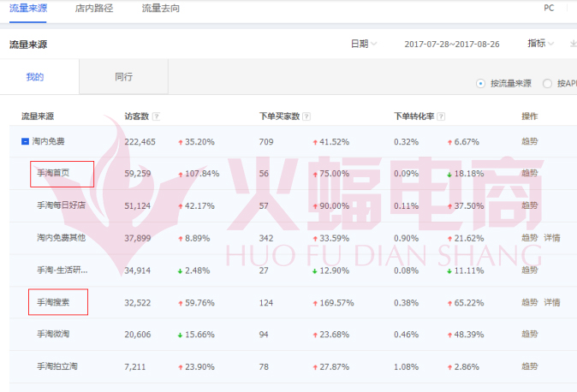The image size is (577, 392).
Task: Click help icon beside 下单转化率 header
Action: click(441, 116)
